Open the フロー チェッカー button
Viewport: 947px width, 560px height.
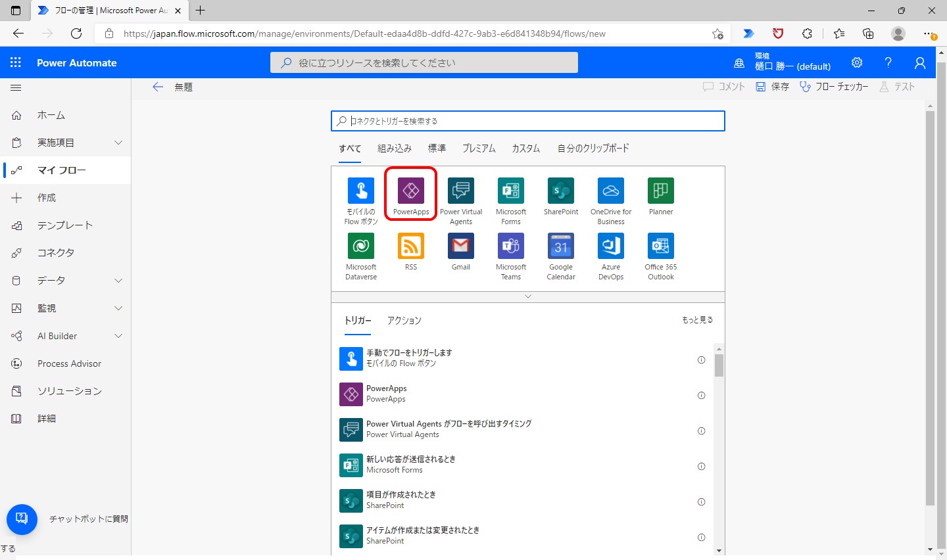(x=834, y=87)
